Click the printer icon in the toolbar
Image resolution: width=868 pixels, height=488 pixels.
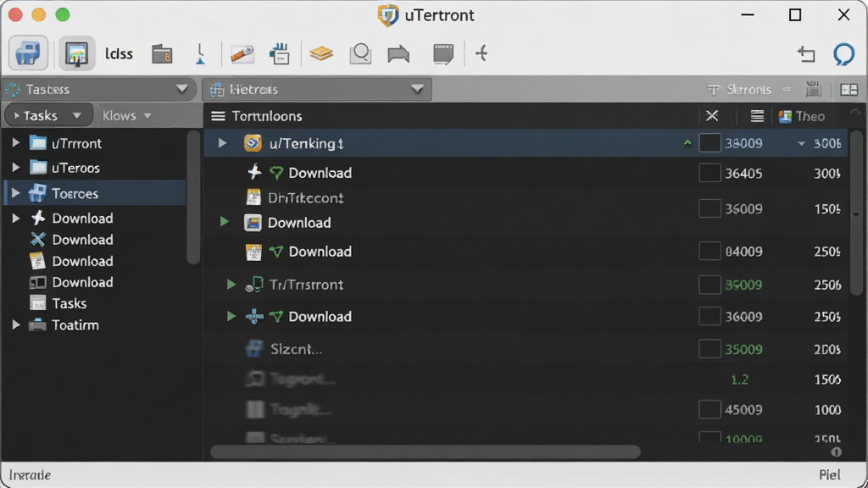[x=28, y=53]
